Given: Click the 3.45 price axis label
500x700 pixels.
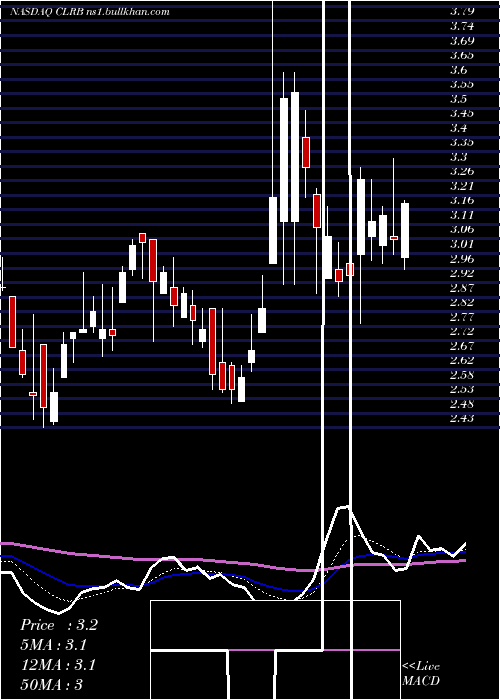Looking at the screenshot, I should [462, 113].
